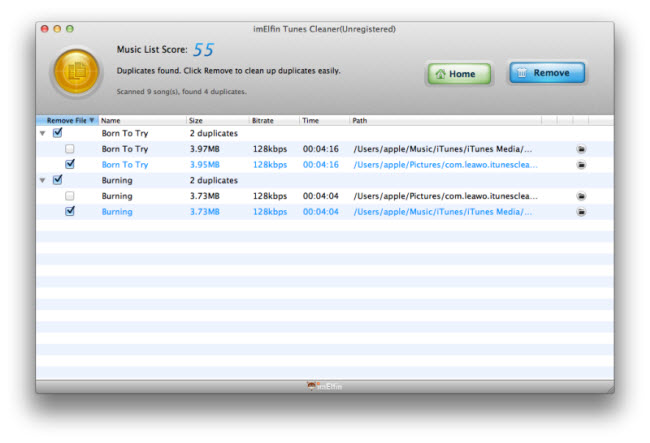Screen dimensions: 650x443
Task: Sort by the Name column header
Action: (142, 120)
